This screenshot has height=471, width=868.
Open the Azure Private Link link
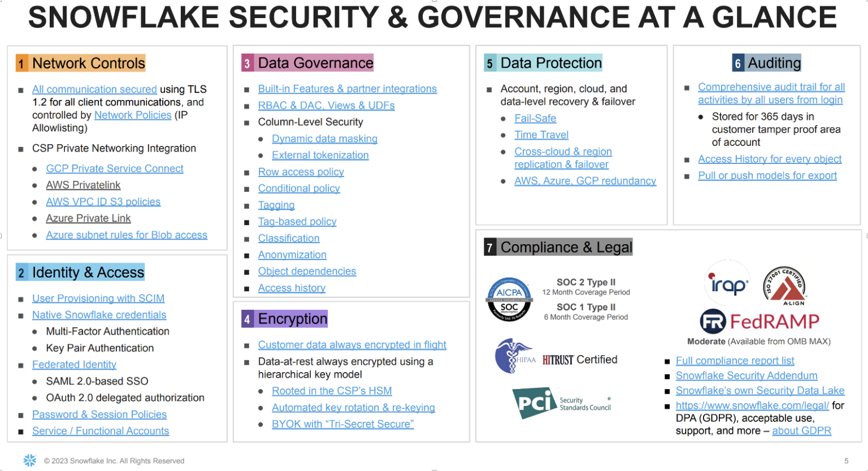click(x=88, y=218)
